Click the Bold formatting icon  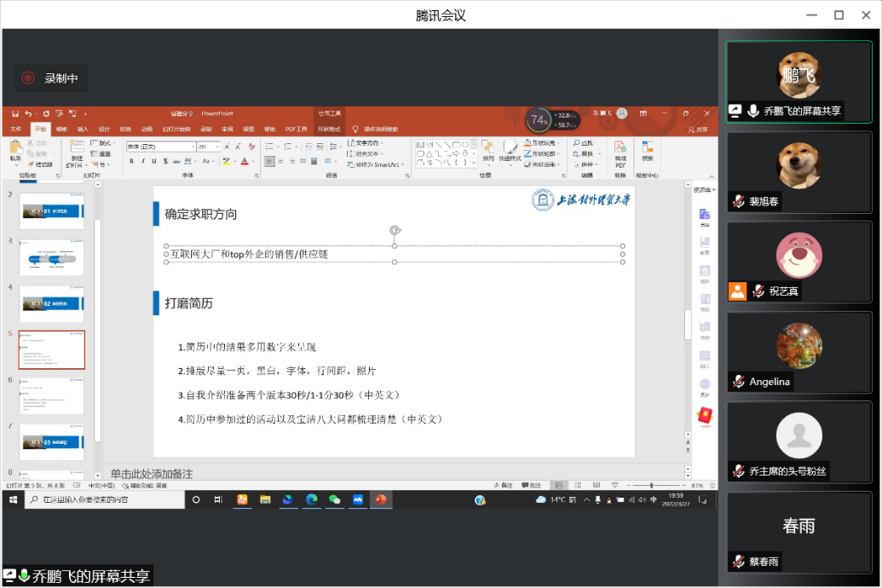[x=131, y=161]
